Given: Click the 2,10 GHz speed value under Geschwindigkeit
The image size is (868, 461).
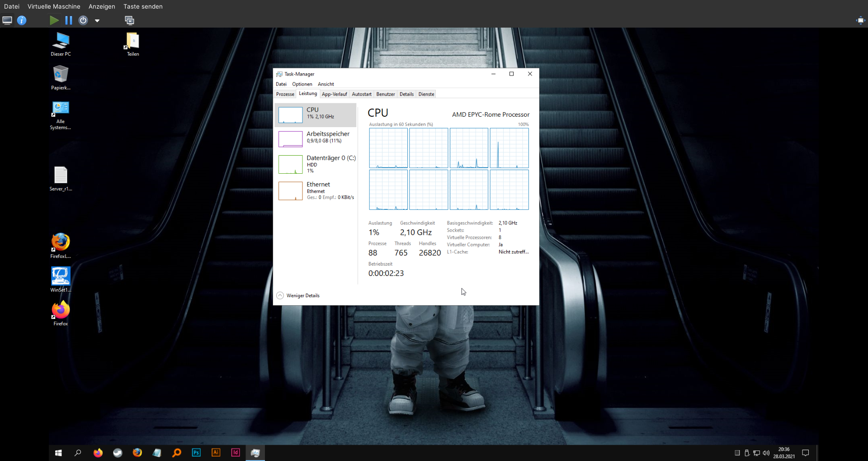Looking at the screenshot, I should 416,233.
